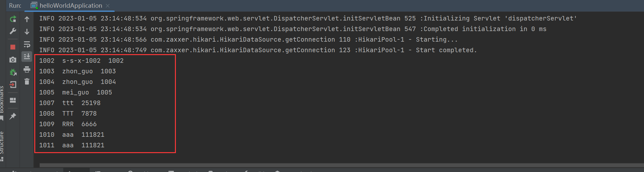This screenshot has width=644, height=172.
Task: Toggle the pin tab icon
Action: (x=13, y=116)
